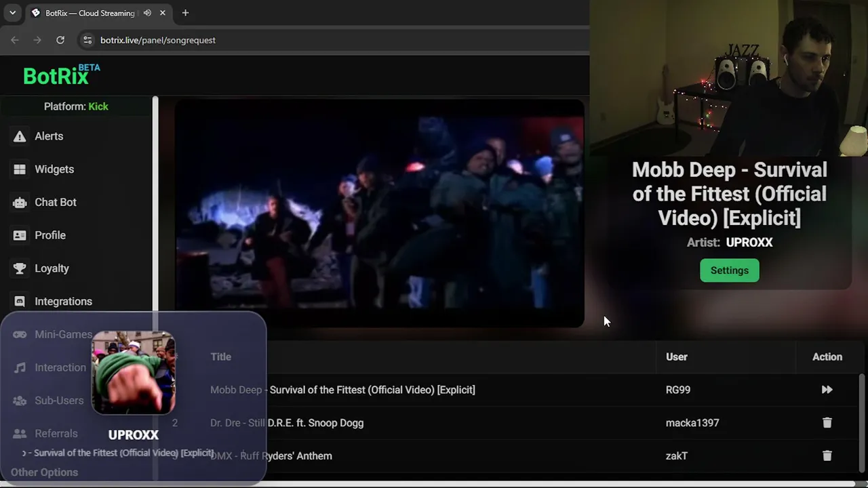Open the Widgets menu item
The image size is (868, 488).
54,169
